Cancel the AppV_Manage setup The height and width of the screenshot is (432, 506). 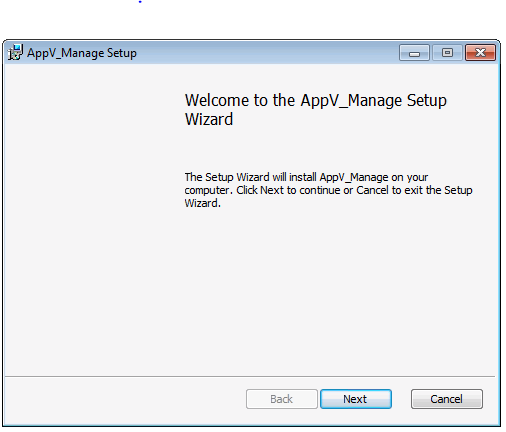pyautogui.click(x=447, y=399)
